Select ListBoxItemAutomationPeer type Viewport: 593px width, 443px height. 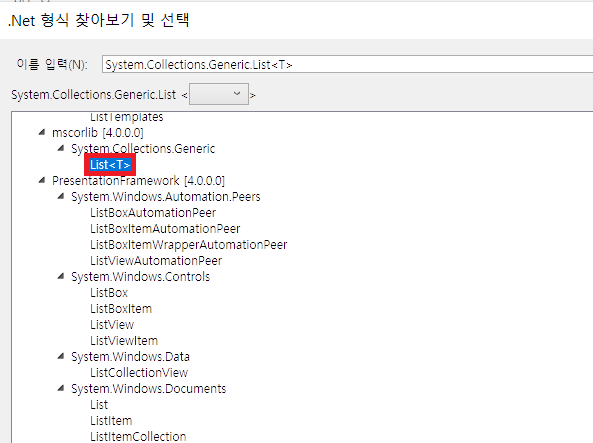pyautogui.click(x=165, y=228)
